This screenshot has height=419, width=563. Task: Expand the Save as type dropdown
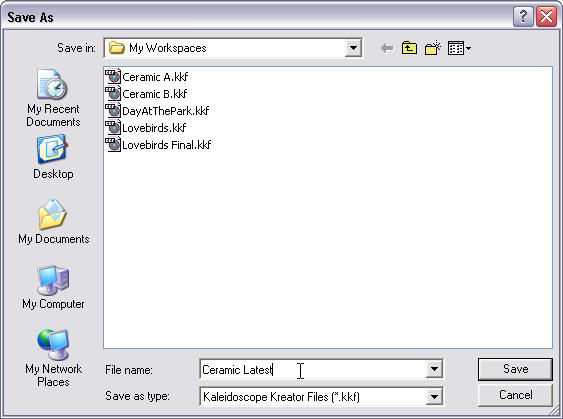(434, 397)
